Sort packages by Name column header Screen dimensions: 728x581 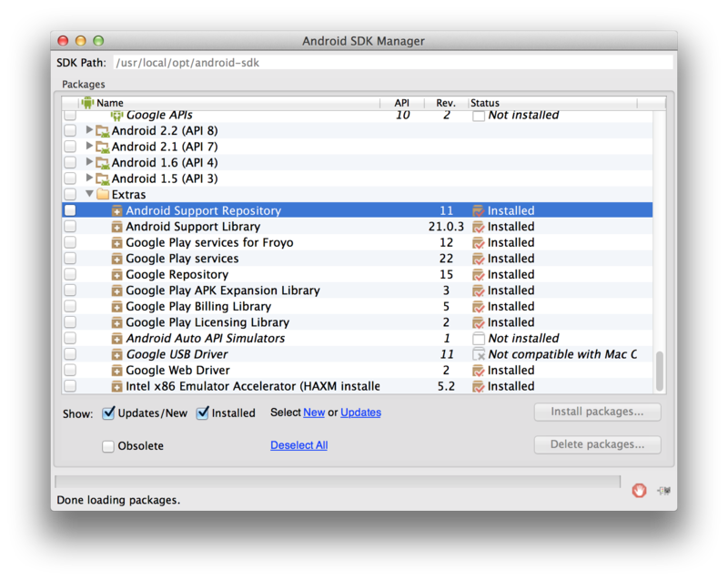point(229,103)
